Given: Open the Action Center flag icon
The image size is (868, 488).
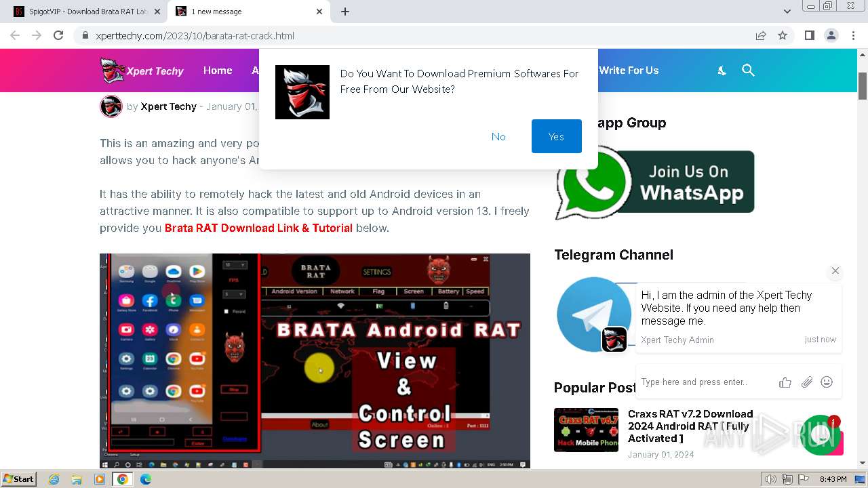Looking at the screenshot, I should pyautogui.click(x=803, y=479).
